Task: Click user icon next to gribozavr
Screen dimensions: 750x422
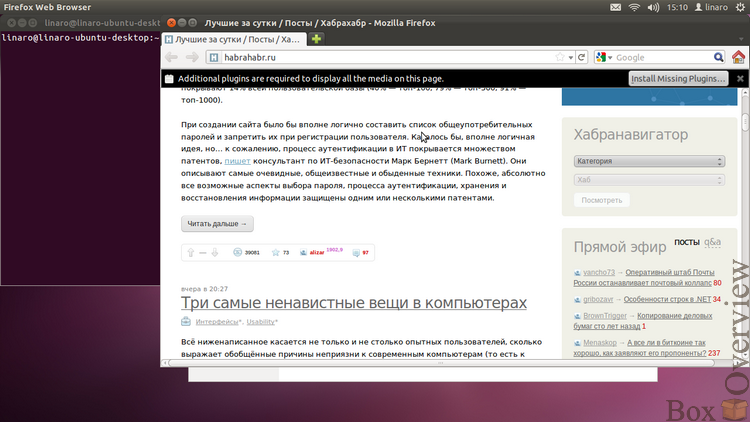Action: (x=577, y=300)
